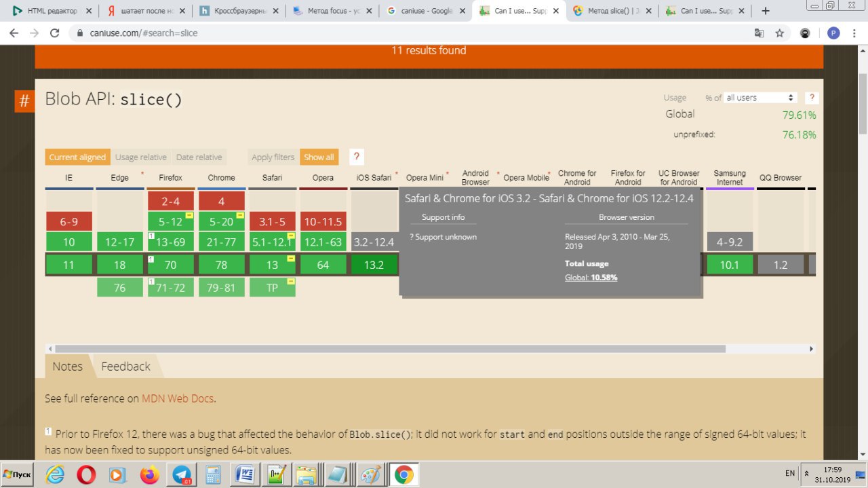The image size is (868, 488).
Task: Close the caniuse - Google tab
Action: [462, 11]
